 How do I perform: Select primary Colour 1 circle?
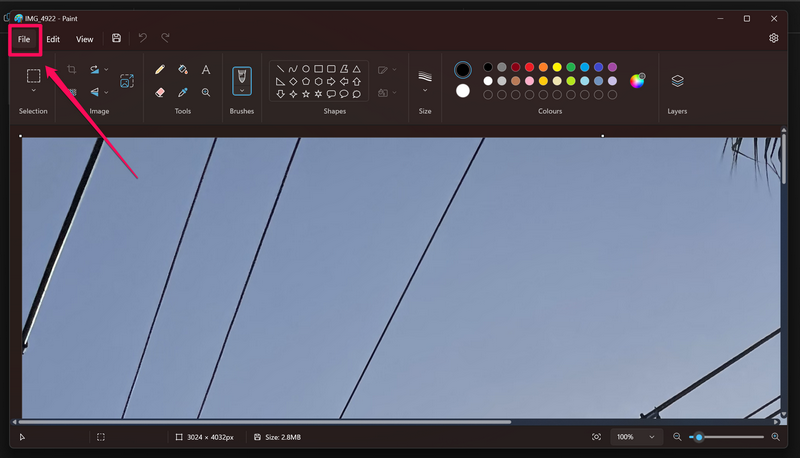(x=462, y=70)
